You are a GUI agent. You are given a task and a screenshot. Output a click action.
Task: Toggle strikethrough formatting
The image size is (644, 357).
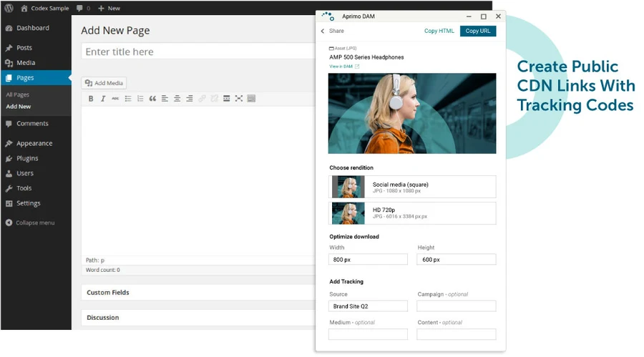pos(115,99)
